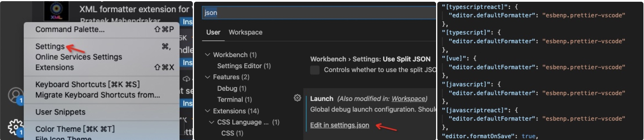Follow the Workspace link next to Launch
The image size is (644, 140).
[x=408, y=99]
